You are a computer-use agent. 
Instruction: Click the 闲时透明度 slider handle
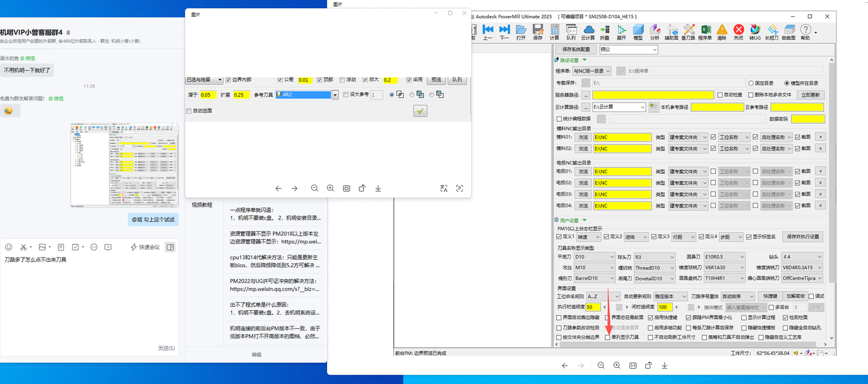(x=691, y=307)
